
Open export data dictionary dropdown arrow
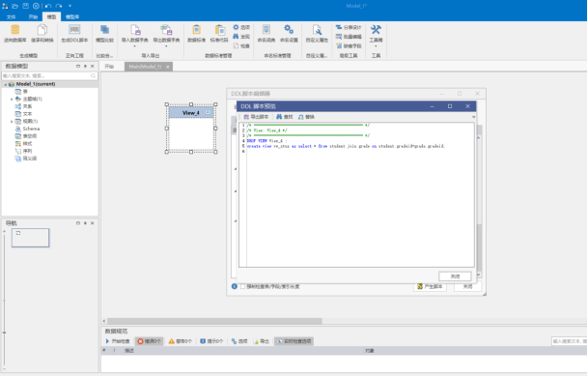pyautogui.click(x=166, y=46)
